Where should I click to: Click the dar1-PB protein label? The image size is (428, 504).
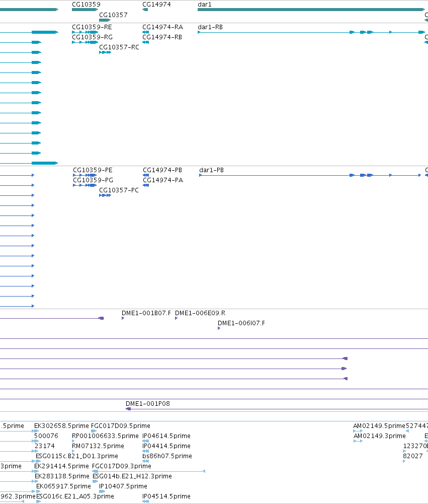click(211, 170)
